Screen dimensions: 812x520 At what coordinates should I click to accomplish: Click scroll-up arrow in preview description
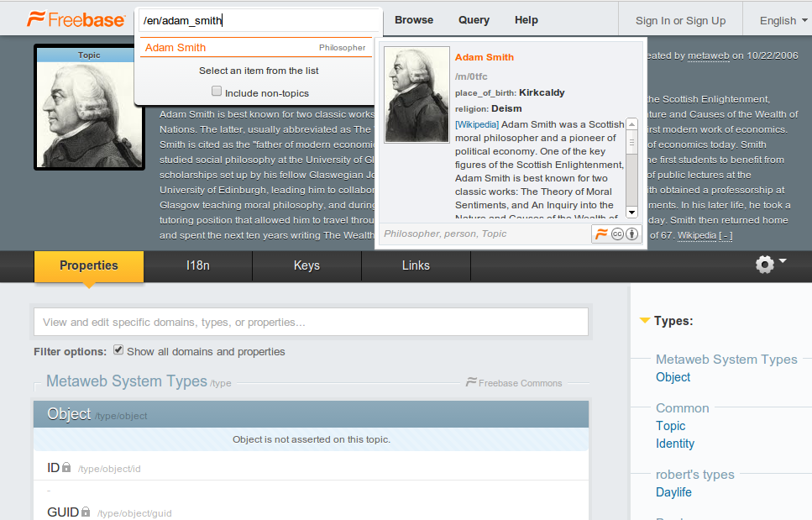[631, 124]
